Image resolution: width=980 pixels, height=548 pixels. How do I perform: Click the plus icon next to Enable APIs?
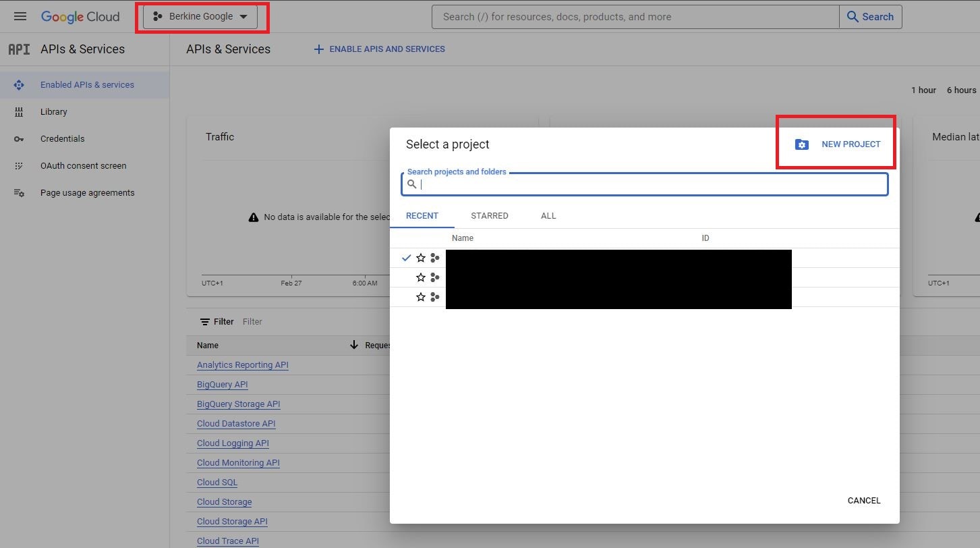coord(319,49)
